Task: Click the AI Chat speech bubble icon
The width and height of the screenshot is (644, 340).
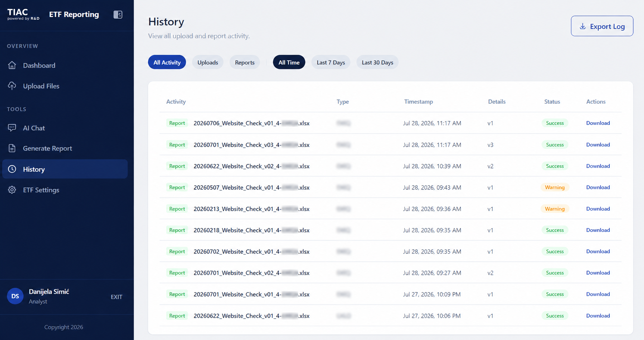Action: pyautogui.click(x=12, y=128)
